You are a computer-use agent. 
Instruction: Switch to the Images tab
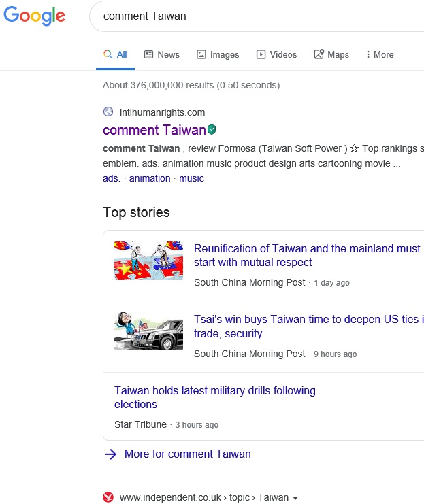[218, 54]
